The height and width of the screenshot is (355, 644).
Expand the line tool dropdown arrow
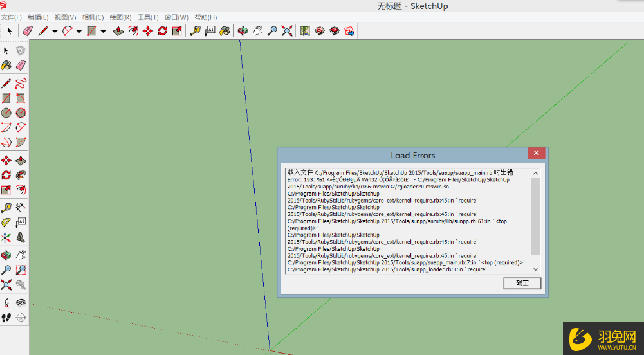(55, 31)
